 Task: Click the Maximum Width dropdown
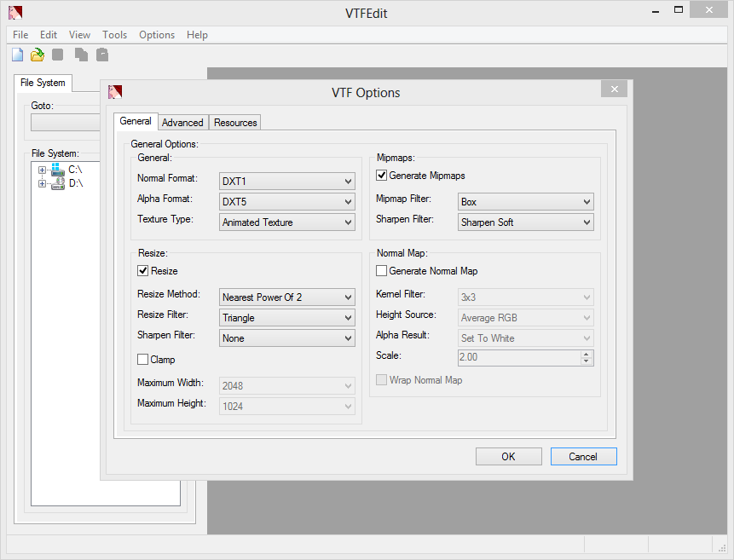(x=287, y=386)
